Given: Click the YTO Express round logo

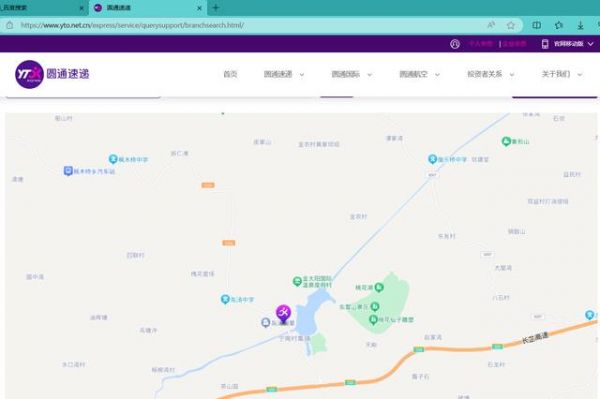Looking at the screenshot, I should (29, 74).
